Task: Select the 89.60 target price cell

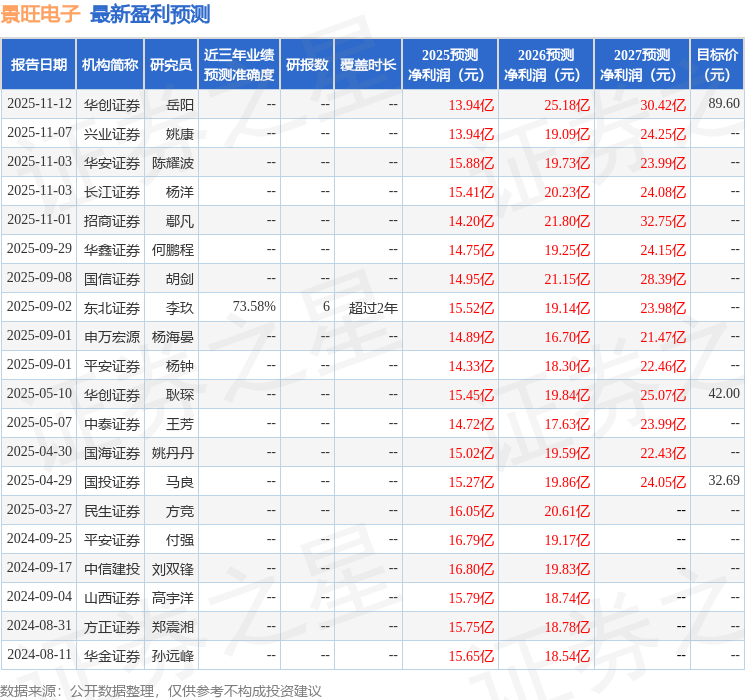Action: pos(724,104)
